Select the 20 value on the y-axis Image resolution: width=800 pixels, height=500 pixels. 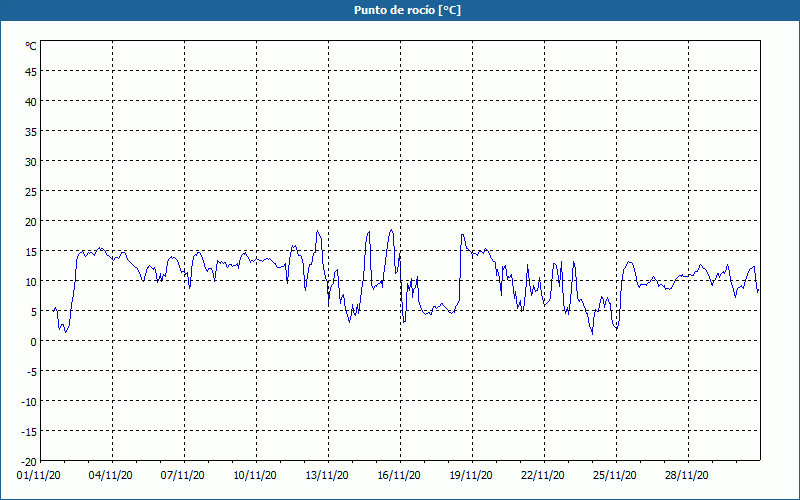tap(31, 222)
